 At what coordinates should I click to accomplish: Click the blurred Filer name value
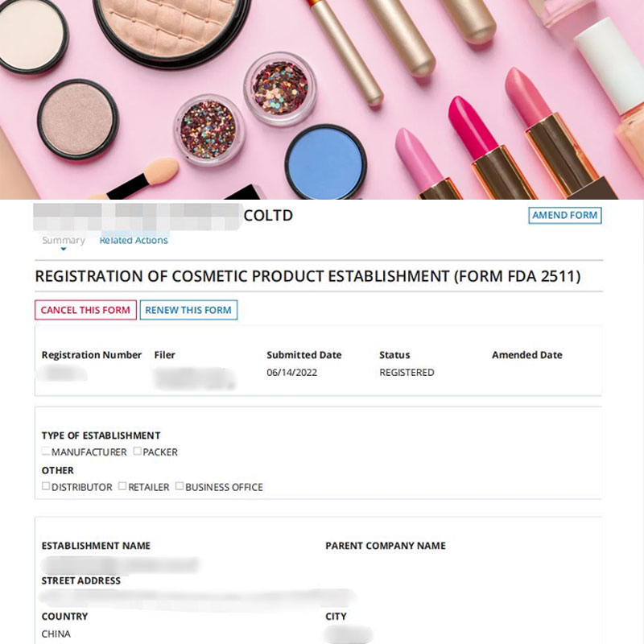point(194,378)
